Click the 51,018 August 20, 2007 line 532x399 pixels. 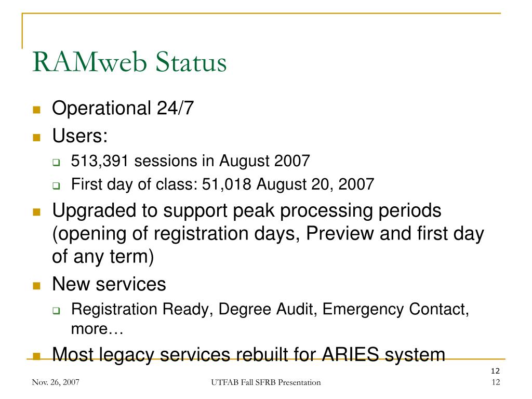pos(222,184)
